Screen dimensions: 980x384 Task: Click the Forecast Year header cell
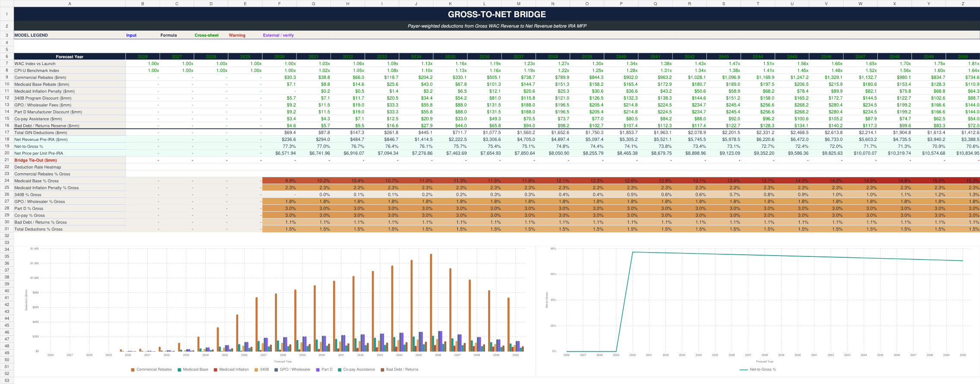(x=69, y=56)
